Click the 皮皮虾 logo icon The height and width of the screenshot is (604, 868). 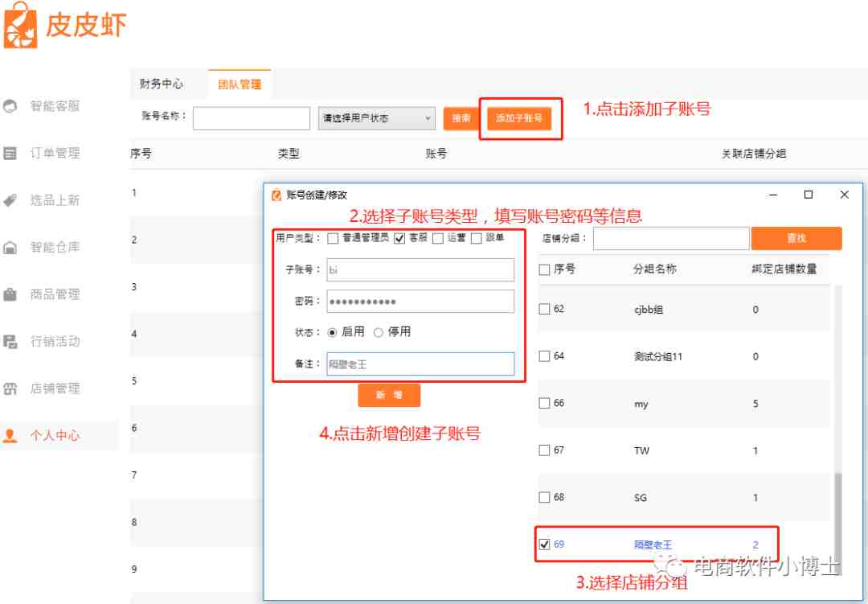click(x=20, y=26)
